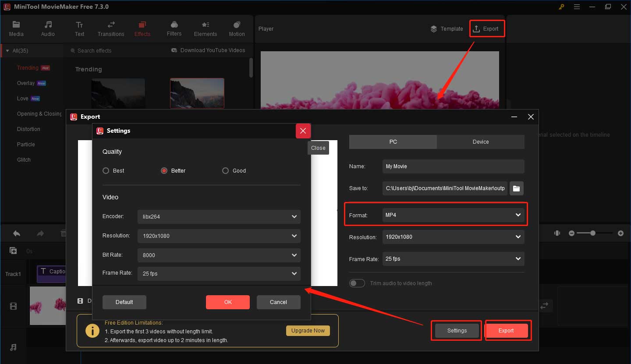631x364 pixels.
Task: Select the Opening & Closing category
Action: click(x=39, y=114)
